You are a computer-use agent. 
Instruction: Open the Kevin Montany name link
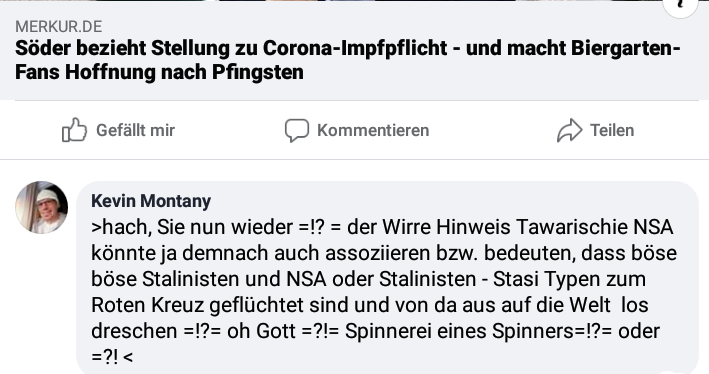pyautogui.click(x=151, y=201)
